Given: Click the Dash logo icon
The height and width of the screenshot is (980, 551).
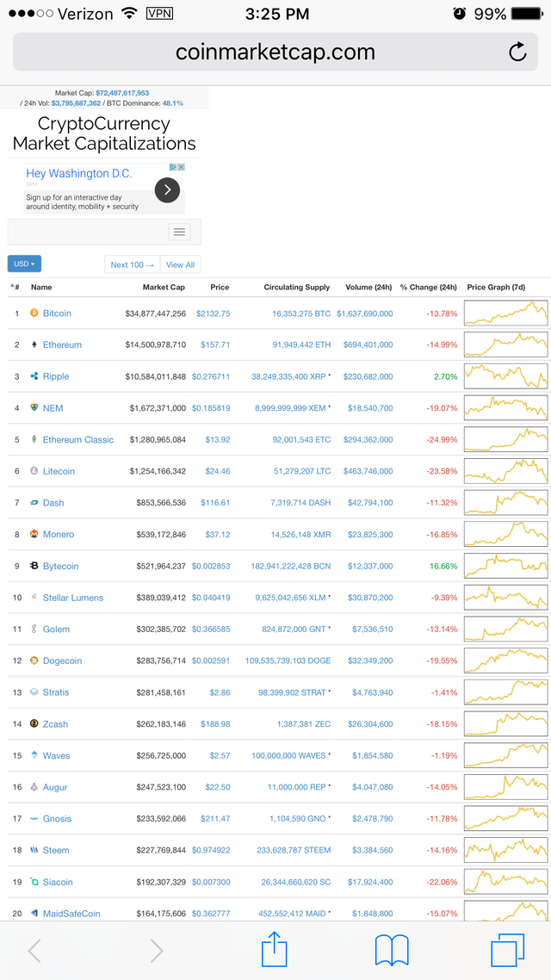Looking at the screenshot, I should [x=34, y=503].
